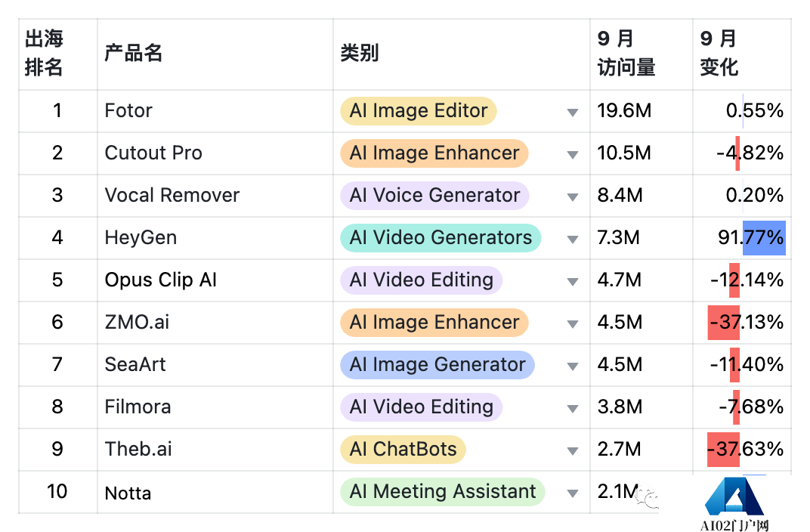Open category dropdown arrow in Vocal Remover row
This screenshot has width=810, height=532.
point(572,196)
